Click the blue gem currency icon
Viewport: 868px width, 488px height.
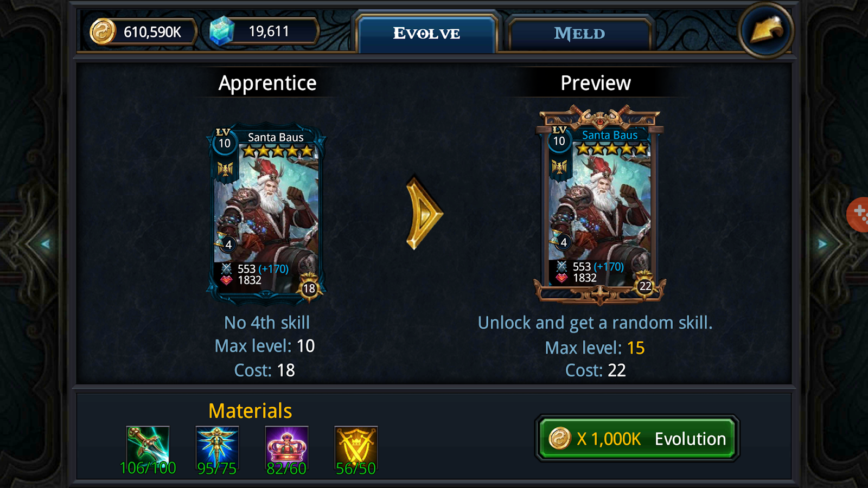pos(222,30)
